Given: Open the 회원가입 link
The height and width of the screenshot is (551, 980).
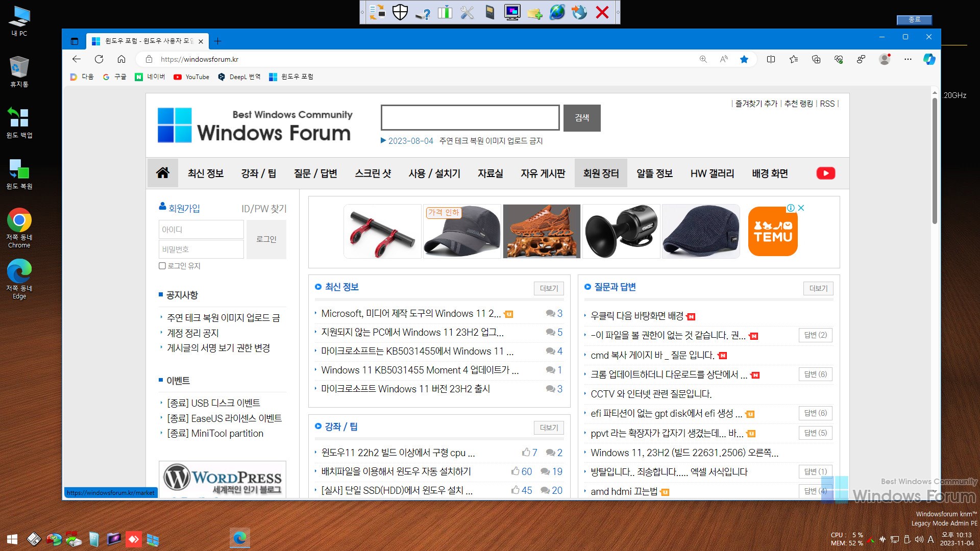Looking at the screenshot, I should (x=179, y=208).
